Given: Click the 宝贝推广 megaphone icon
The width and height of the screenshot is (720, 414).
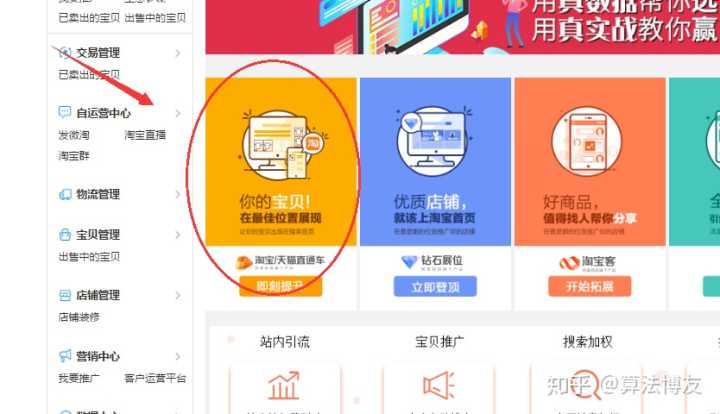Looking at the screenshot, I should [439, 386].
